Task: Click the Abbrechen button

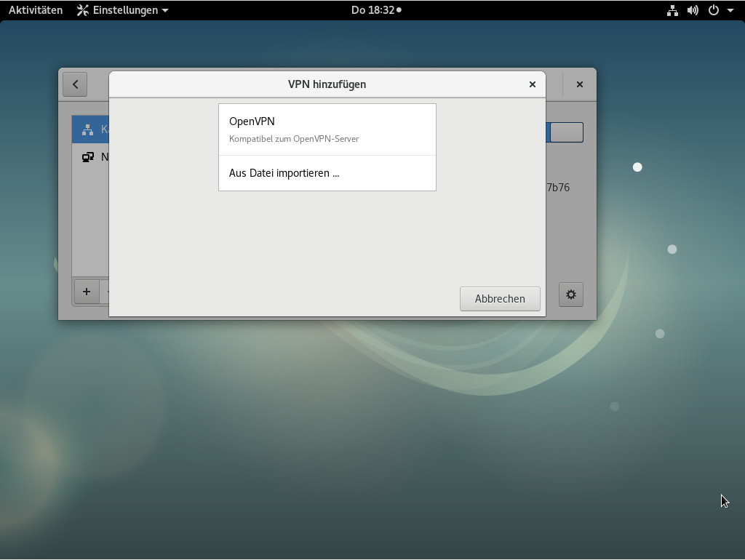Action: pyautogui.click(x=500, y=299)
